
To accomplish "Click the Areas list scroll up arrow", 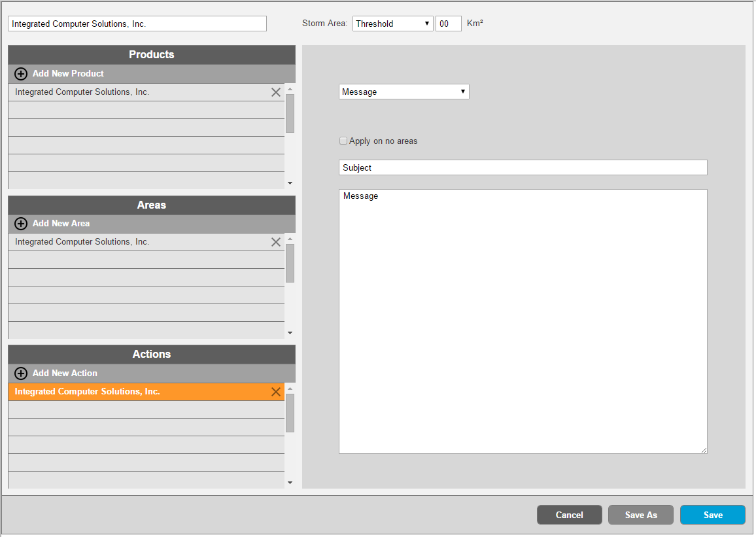I will (x=290, y=239).
